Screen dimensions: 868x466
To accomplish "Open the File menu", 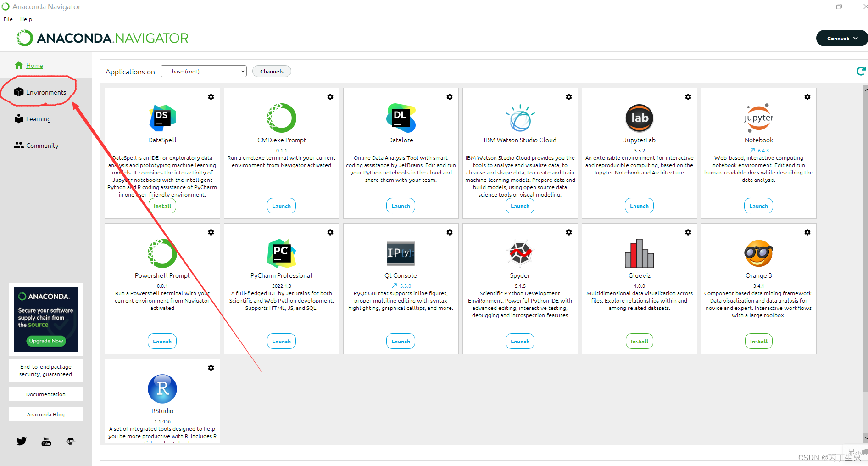I will point(8,19).
